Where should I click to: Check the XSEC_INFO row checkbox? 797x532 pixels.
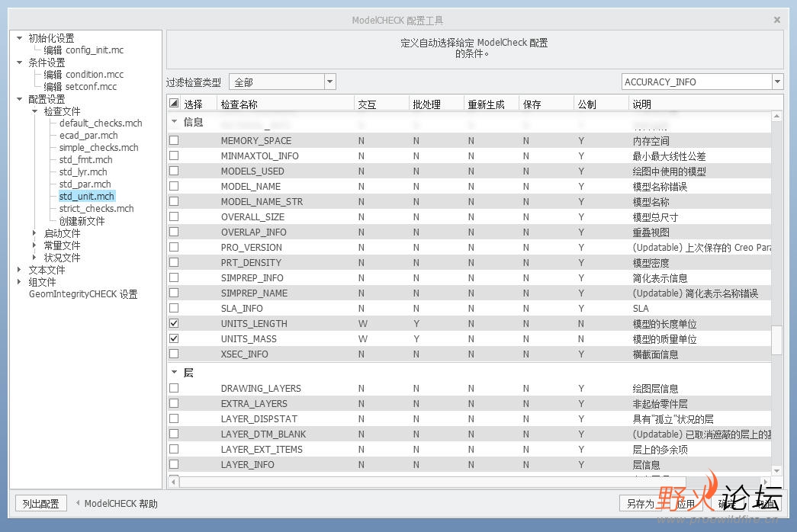pos(174,354)
